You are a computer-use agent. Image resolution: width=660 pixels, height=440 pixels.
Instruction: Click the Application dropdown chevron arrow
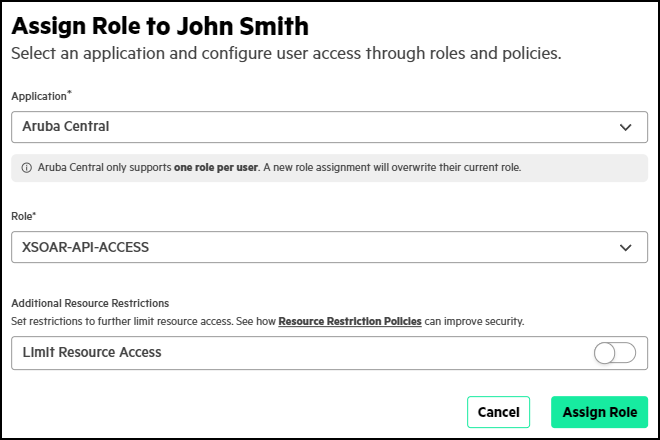pos(626,127)
